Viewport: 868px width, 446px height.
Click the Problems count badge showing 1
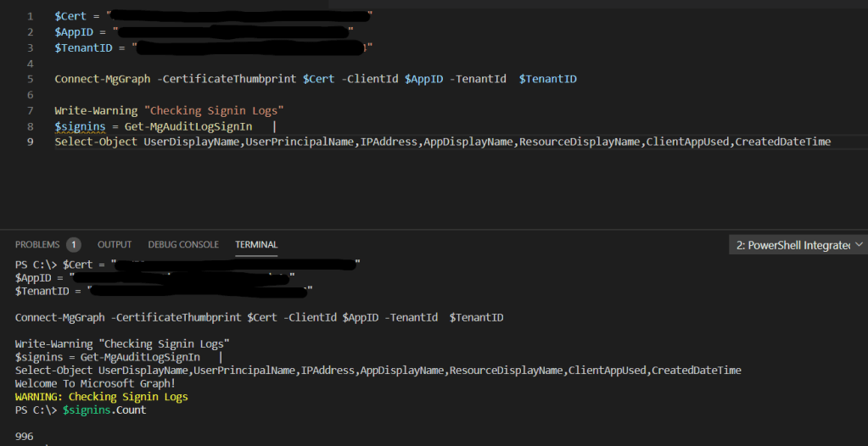[73, 245]
